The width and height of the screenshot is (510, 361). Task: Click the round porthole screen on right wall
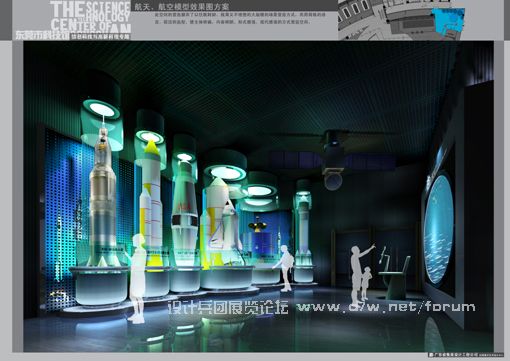click(439, 229)
